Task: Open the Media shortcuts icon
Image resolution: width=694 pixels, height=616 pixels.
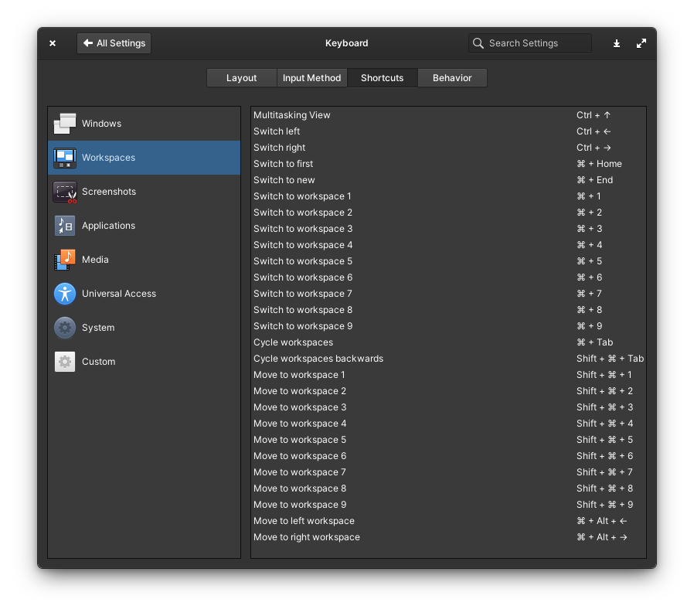Action: pos(65,260)
